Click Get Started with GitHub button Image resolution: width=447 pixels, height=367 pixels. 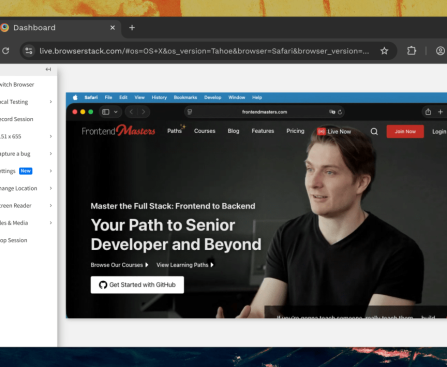pos(137,285)
